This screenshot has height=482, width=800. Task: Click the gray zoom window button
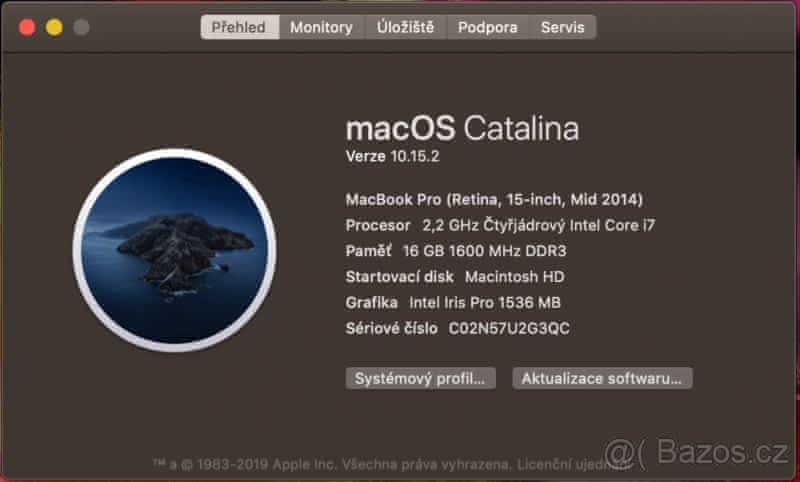81,27
